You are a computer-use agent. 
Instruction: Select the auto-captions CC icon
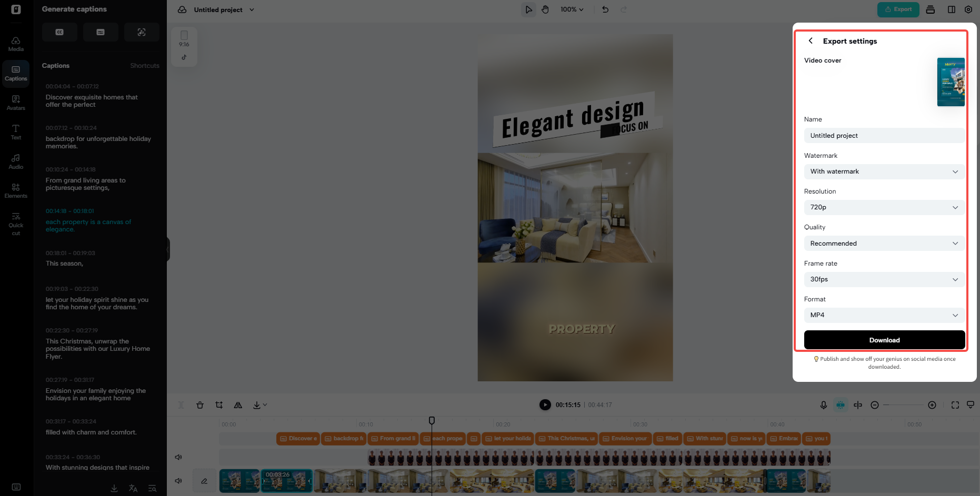coord(59,32)
